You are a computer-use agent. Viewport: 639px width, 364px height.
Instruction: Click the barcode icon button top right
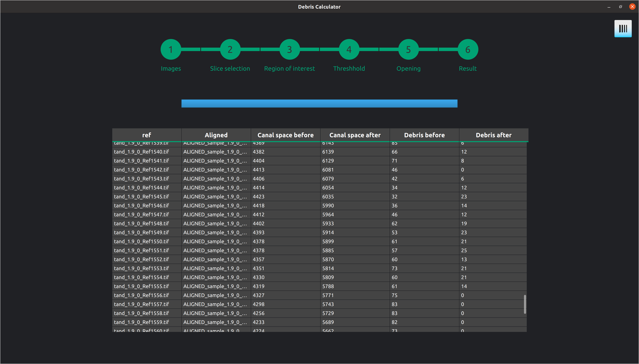click(623, 28)
